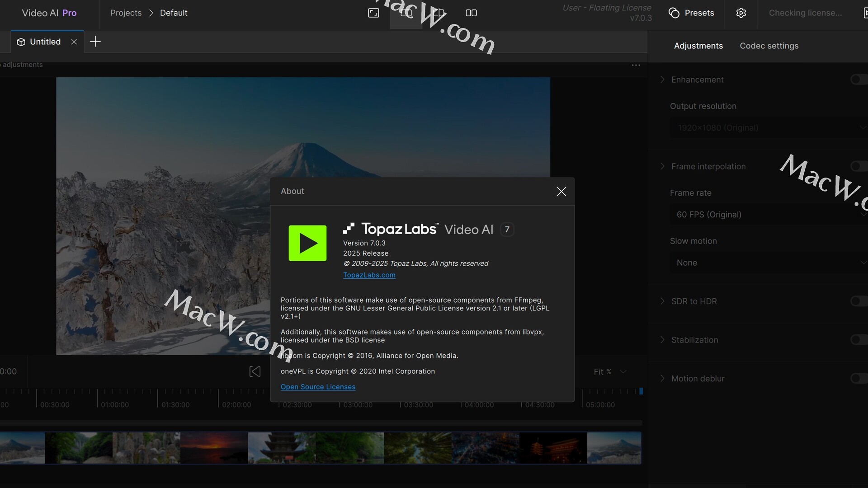Close the About dialog

point(561,192)
